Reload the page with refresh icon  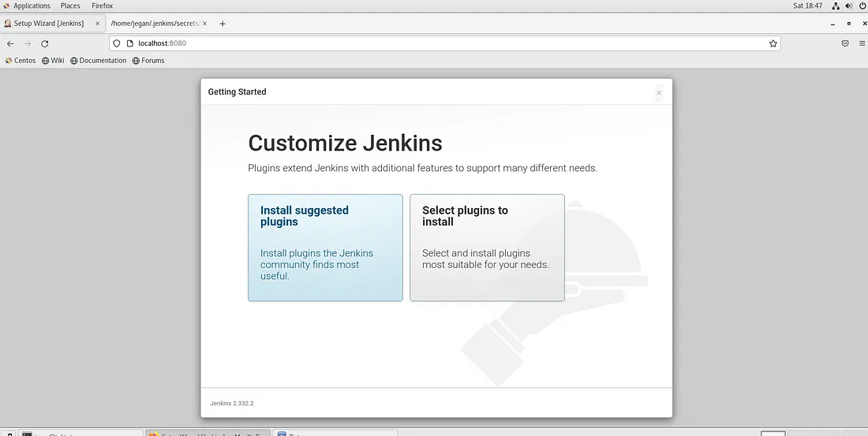[45, 43]
